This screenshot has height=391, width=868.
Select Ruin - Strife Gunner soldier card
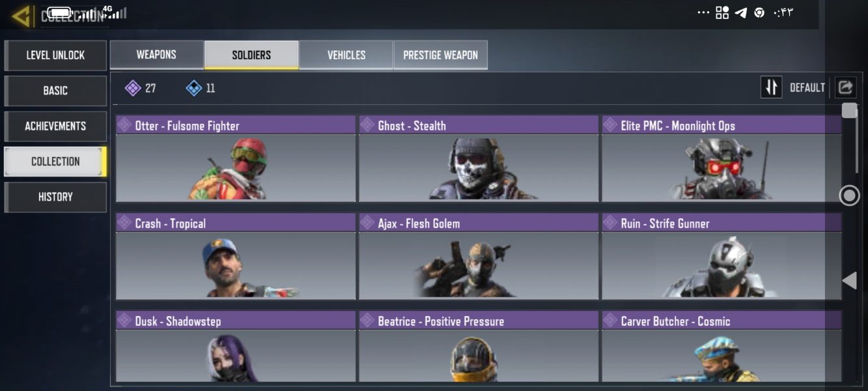click(721, 256)
